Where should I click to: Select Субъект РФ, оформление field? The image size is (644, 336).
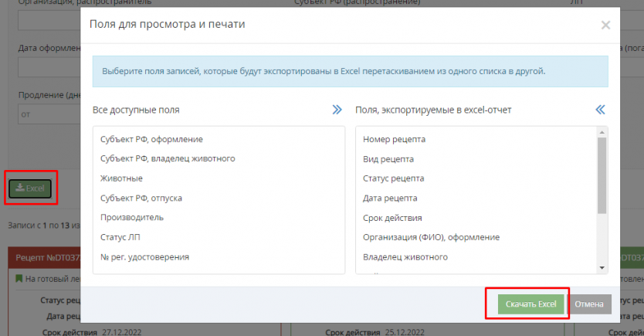151,139
